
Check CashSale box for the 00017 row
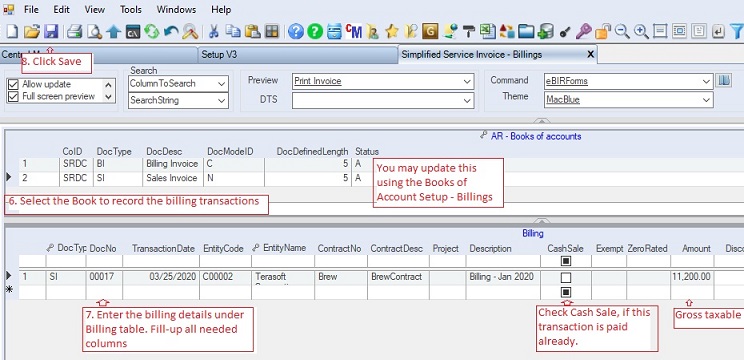coord(566,277)
